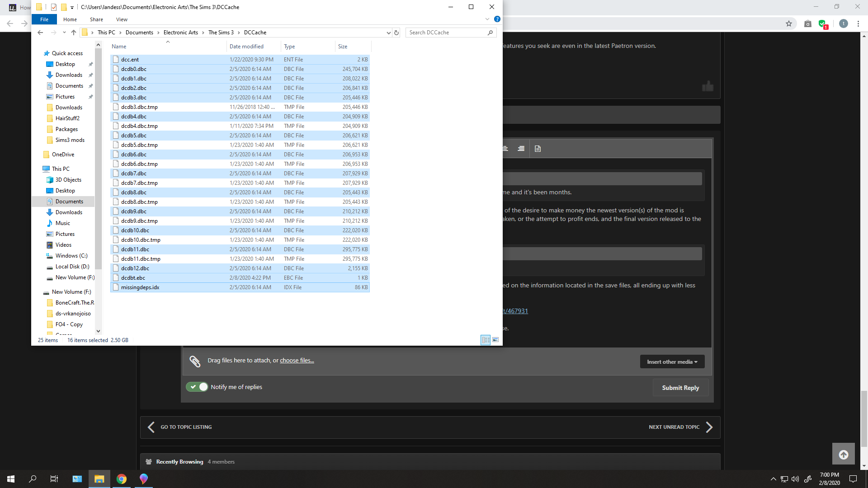Open Local Disk (D:) in the navigation pane
Image resolution: width=868 pixels, height=488 pixels.
(72, 267)
